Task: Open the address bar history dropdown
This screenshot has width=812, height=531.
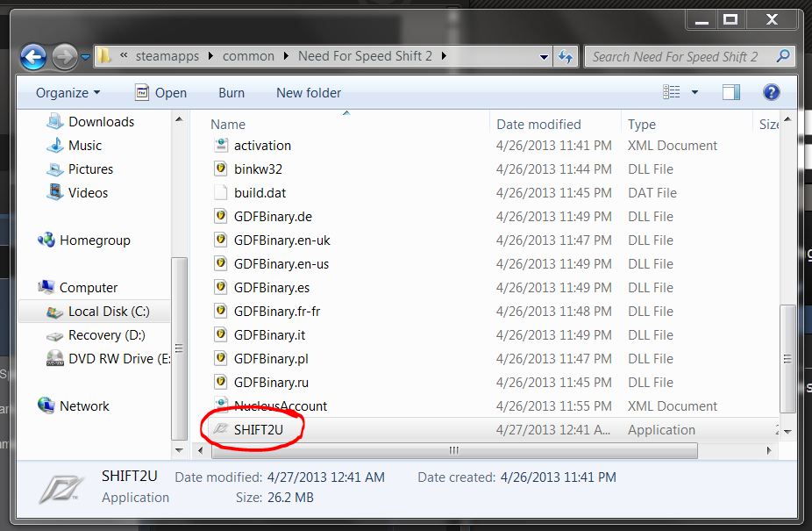Action: (544, 57)
